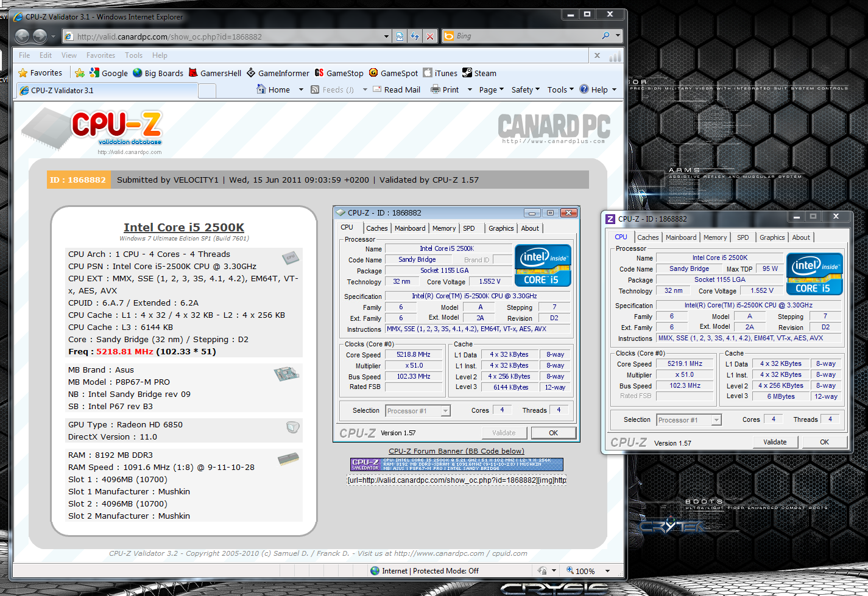Open the File menu
The image size is (868, 596).
pos(24,55)
